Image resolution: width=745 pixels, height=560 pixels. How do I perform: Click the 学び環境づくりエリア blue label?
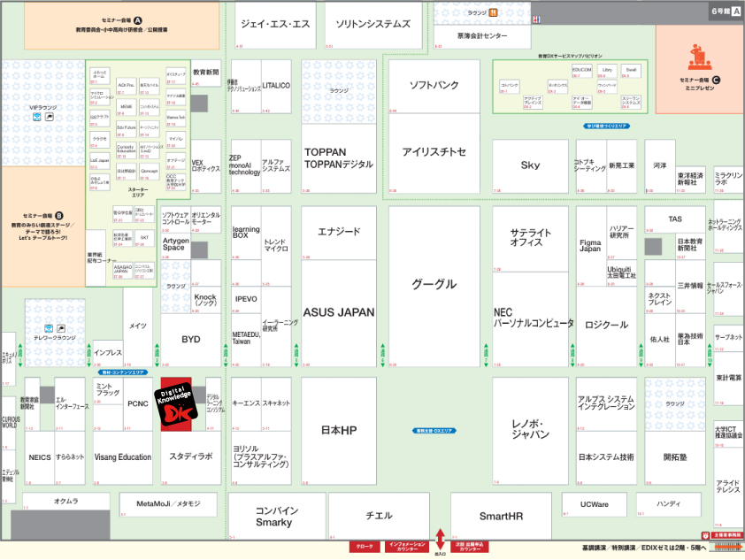(607, 127)
